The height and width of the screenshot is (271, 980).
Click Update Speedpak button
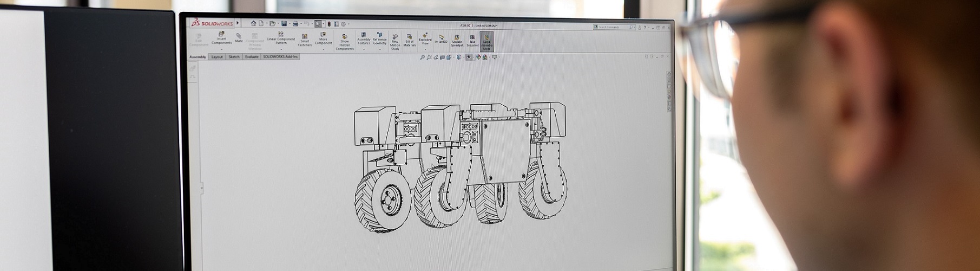pos(457,40)
